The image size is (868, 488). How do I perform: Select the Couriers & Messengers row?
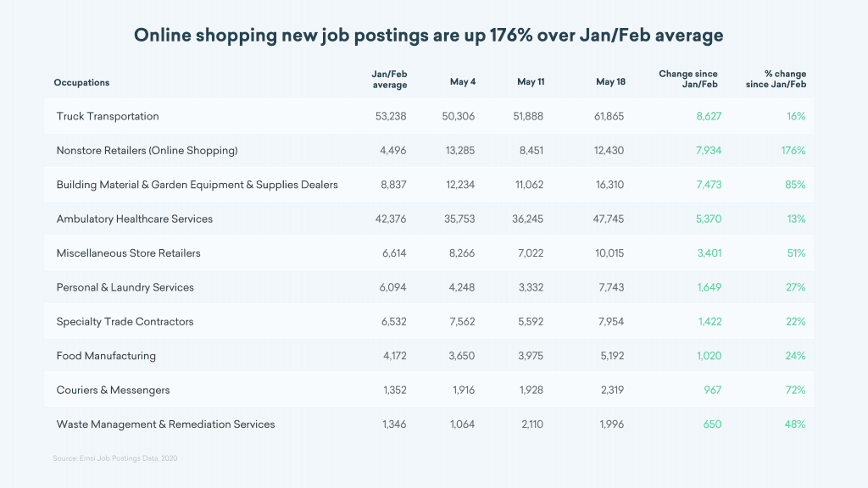pyautogui.click(x=113, y=391)
